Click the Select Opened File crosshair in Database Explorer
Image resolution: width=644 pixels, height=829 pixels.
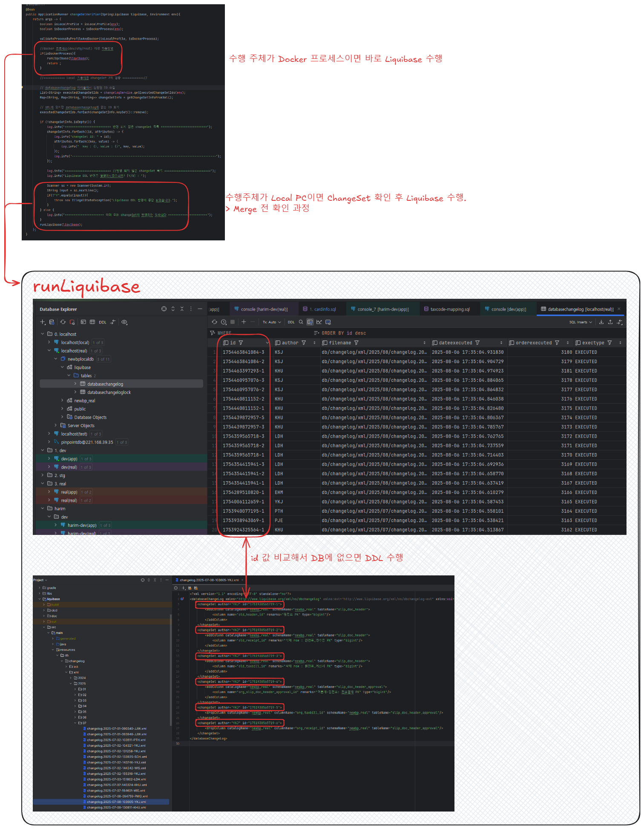pos(164,309)
